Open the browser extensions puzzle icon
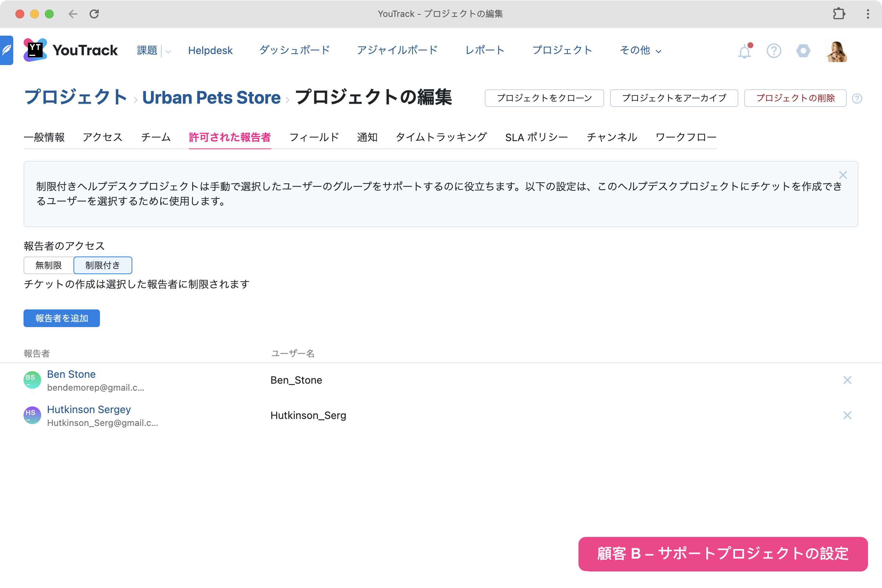 pyautogui.click(x=839, y=14)
